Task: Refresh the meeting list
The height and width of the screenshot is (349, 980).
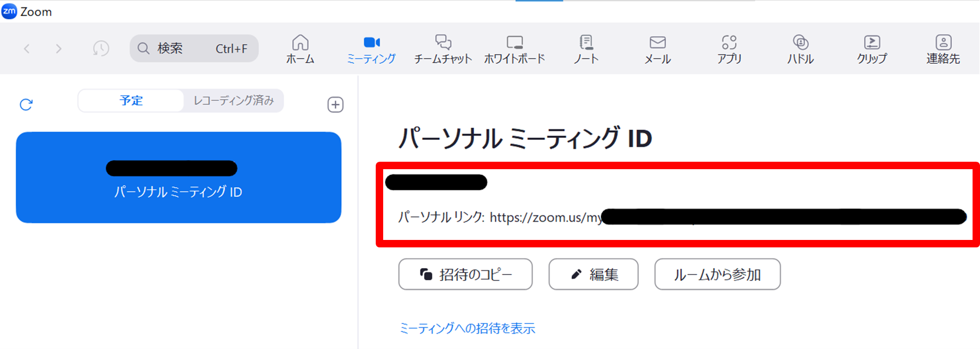Action: point(26,104)
